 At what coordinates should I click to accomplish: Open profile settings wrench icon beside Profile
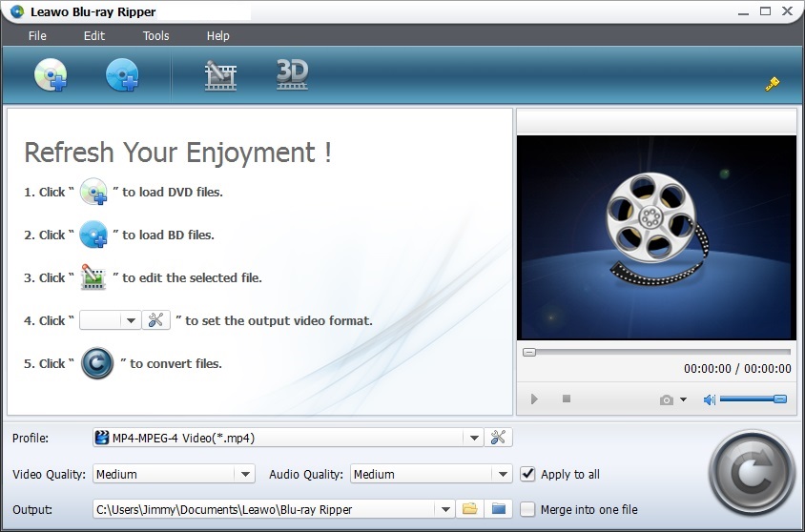pos(499,438)
